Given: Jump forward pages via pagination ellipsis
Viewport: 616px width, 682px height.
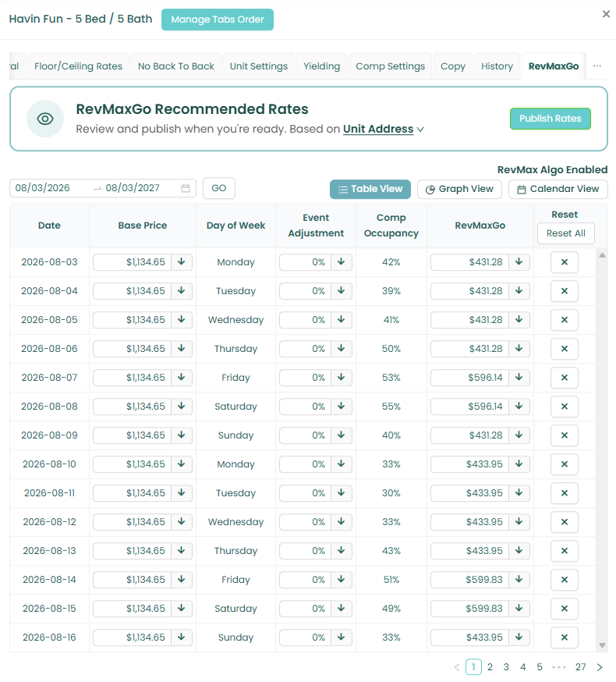Looking at the screenshot, I should tap(558, 667).
